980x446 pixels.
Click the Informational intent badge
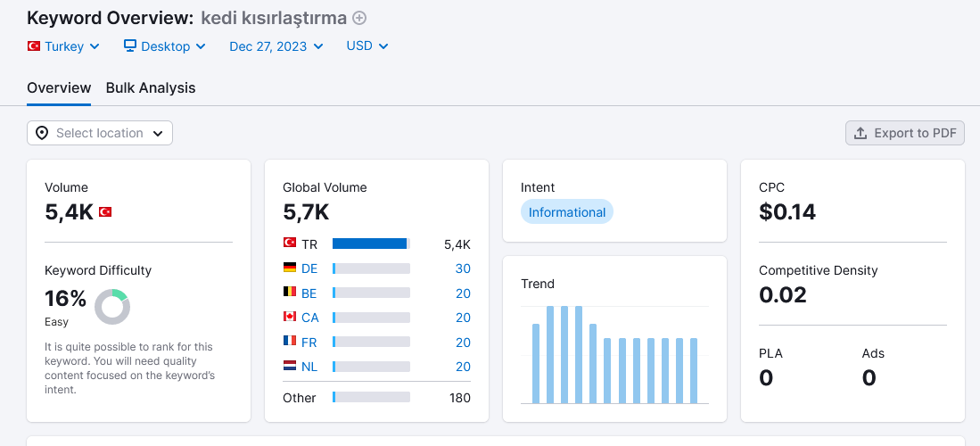pos(567,212)
